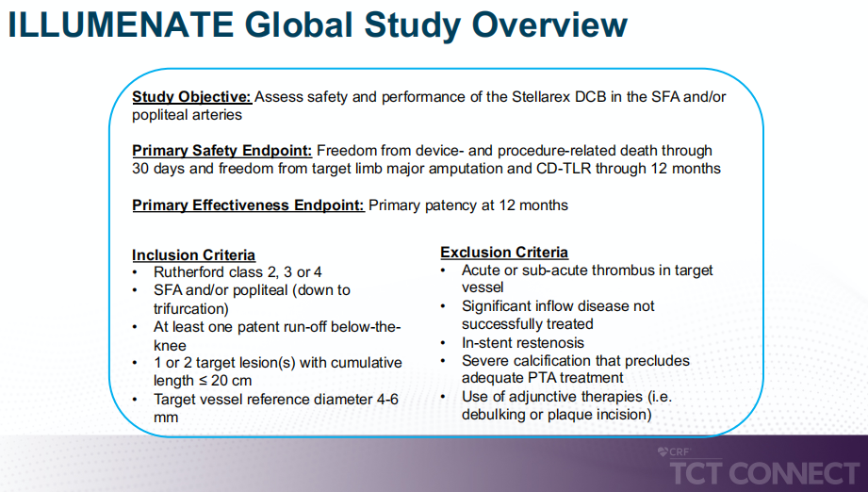Viewport: 868px width, 492px height.
Task: Click the text "popliteal arteries" under Study Objective
Action: click(188, 115)
